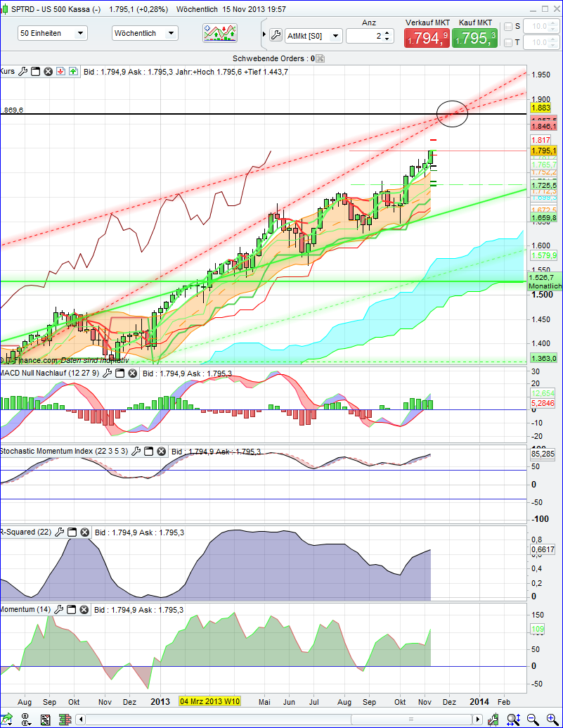Detach the Stochastic Momentum Index panel window
Image resolution: width=563 pixels, height=728 pixels.
[x=148, y=452]
